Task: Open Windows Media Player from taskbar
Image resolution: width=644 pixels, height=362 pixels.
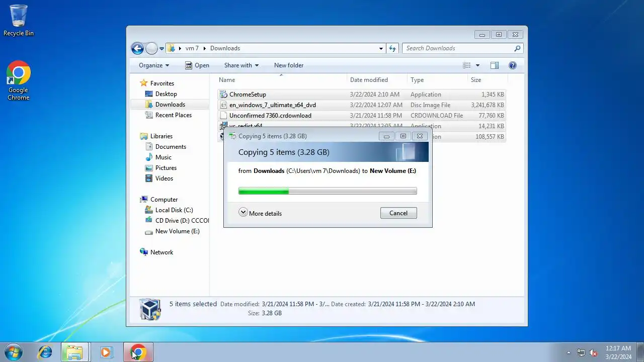Action: click(106, 352)
